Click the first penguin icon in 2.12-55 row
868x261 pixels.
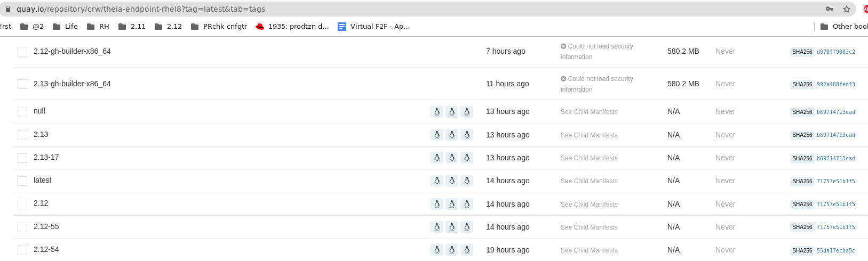437,227
